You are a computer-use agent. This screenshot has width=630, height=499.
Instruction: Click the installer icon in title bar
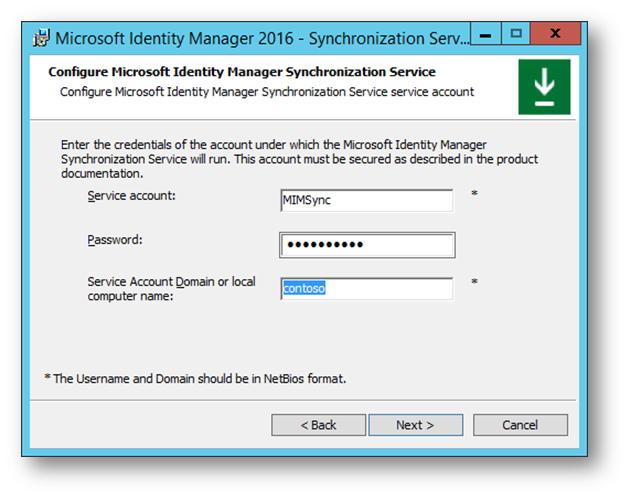[x=41, y=38]
